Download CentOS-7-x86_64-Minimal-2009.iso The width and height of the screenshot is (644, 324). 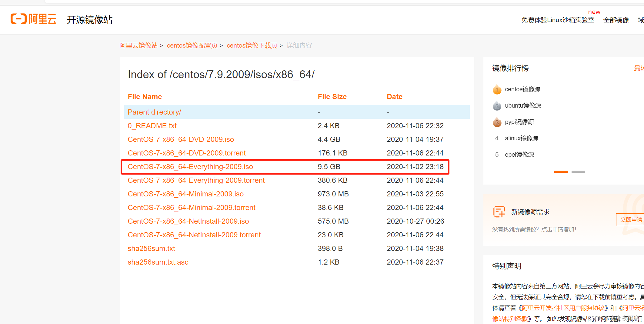pos(186,194)
